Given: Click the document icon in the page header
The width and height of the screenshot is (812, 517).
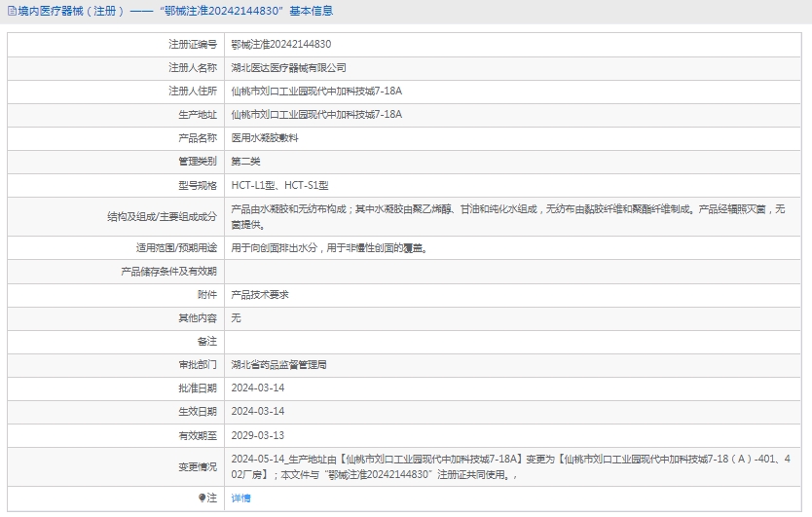Looking at the screenshot, I should point(10,11).
